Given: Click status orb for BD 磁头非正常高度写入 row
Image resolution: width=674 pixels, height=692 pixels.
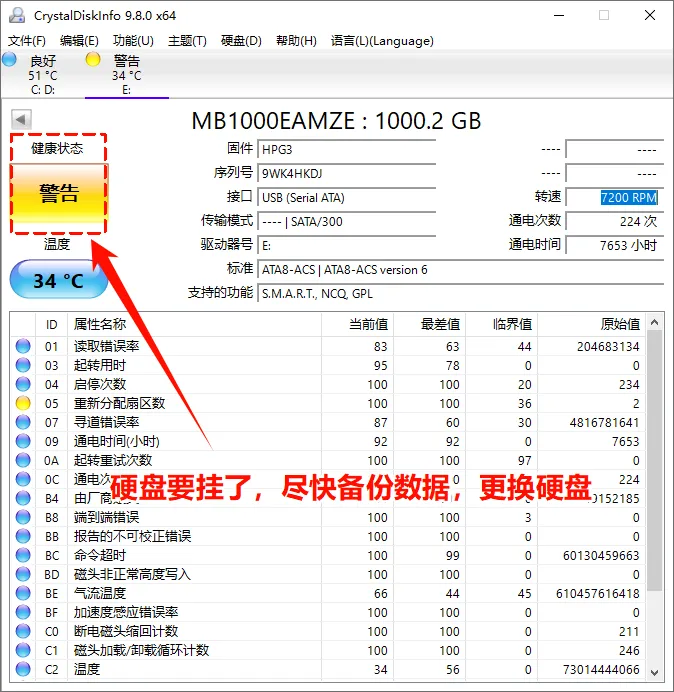Looking at the screenshot, I should (x=23, y=574).
